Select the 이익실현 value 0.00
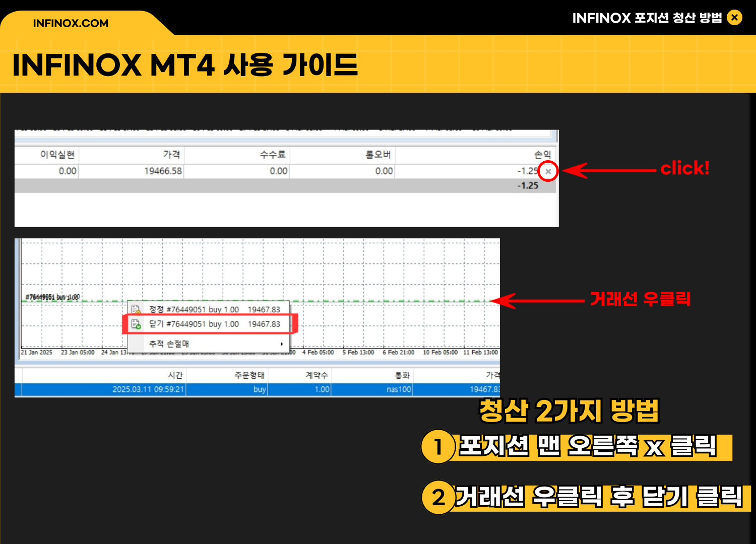 (68, 171)
